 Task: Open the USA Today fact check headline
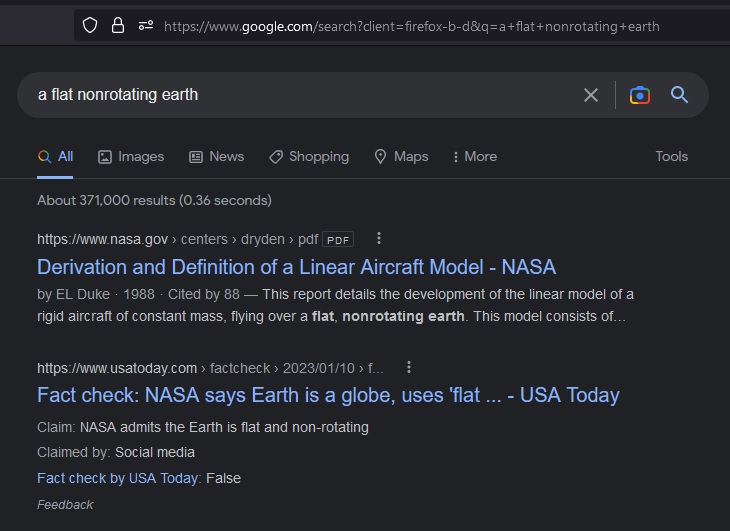(x=328, y=395)
